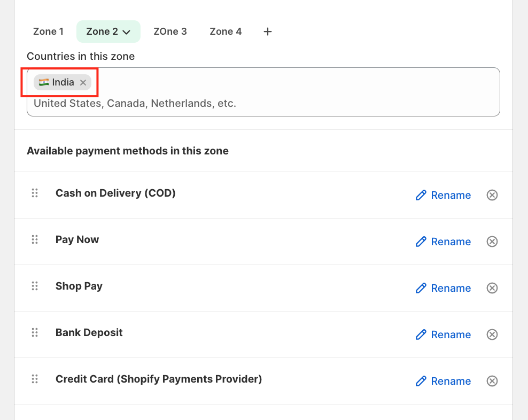528x420 pixels.
Task: Remove Cash on Delivery payment method
Action: coord(492,195)
